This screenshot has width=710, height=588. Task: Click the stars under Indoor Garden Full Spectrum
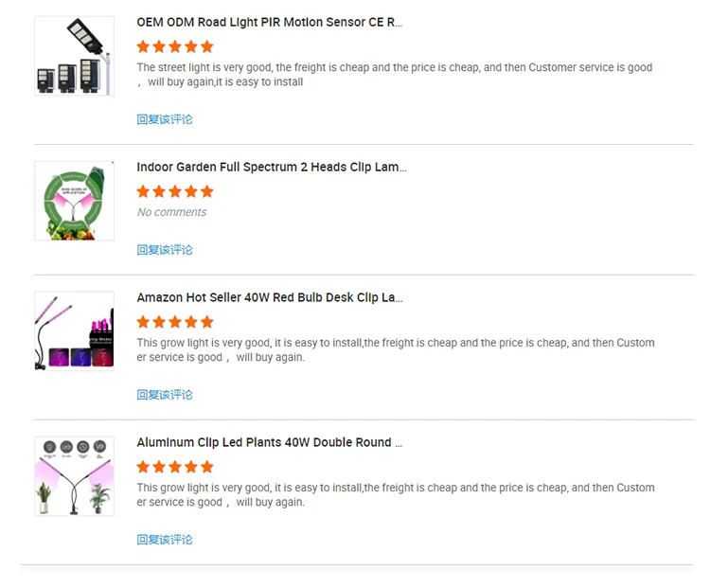(175, 191)
